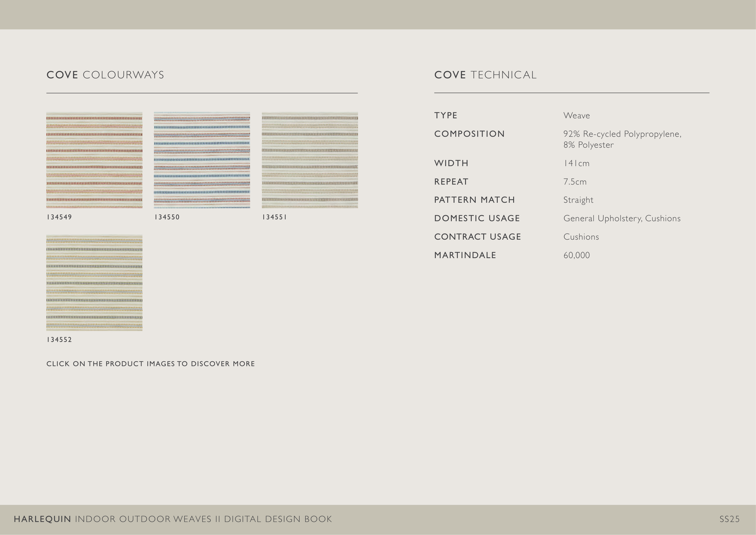Click the Cove Technical heading
This screenshot has width=756, height=535.
485,75
